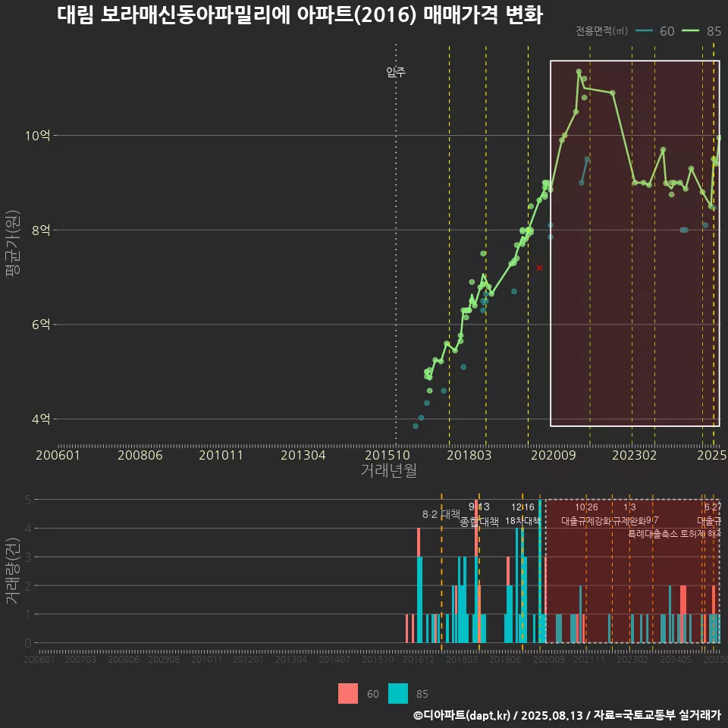
Task: Click the 8억 price axis label
Action: pyautogui.click(x=41, y=231)
